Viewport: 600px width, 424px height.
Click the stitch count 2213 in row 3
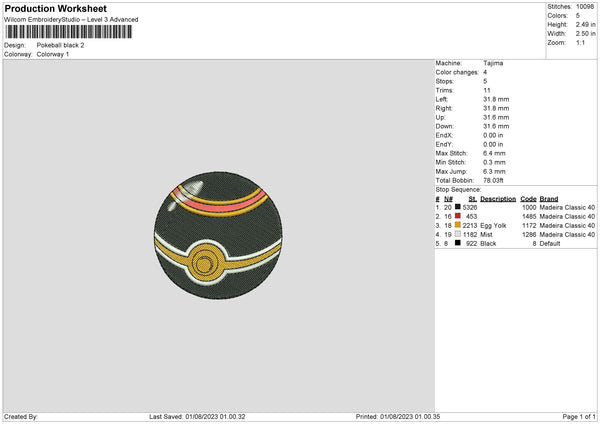[x=470, y=225]
